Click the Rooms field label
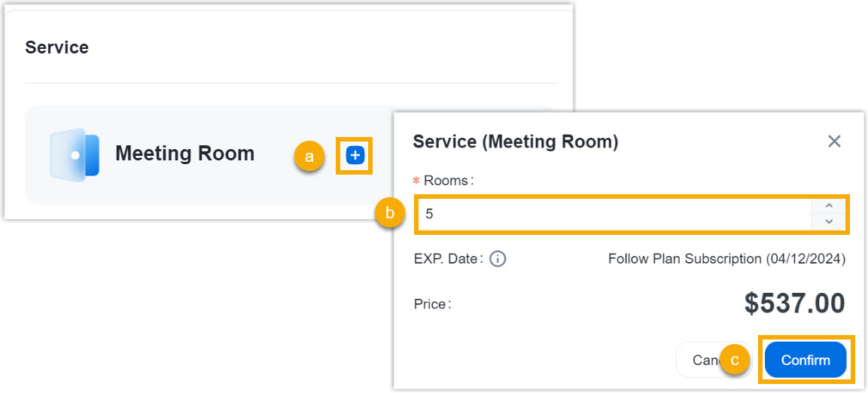 (449, 181)
